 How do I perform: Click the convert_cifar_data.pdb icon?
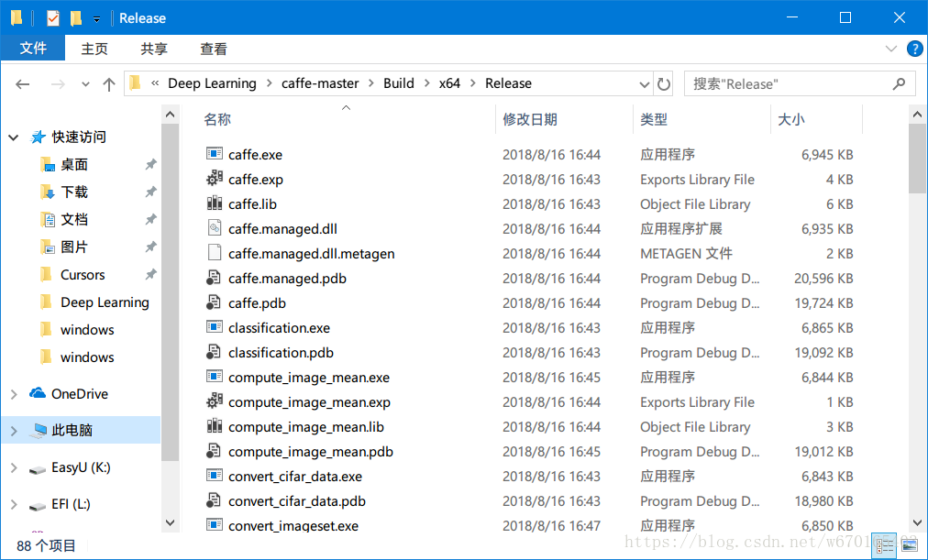(214, 500)
